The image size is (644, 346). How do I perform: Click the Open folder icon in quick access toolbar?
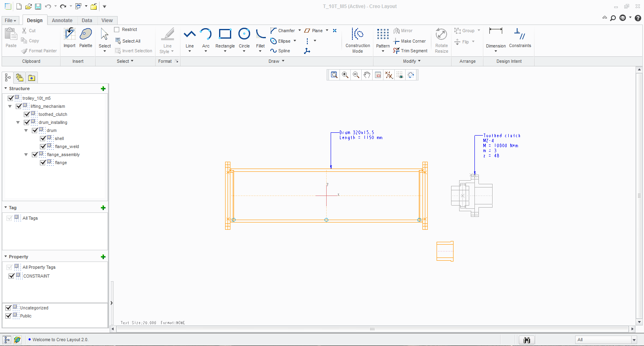(x=28, y=6)
